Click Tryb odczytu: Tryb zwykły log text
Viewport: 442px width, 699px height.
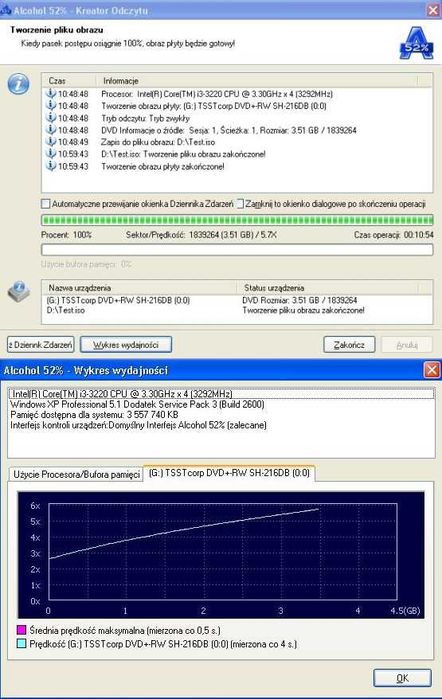point(145,118)
